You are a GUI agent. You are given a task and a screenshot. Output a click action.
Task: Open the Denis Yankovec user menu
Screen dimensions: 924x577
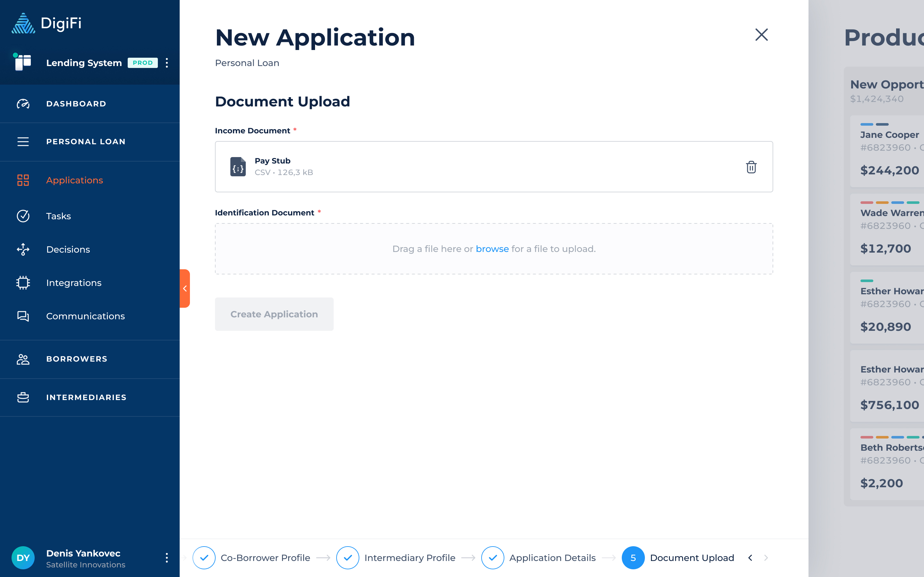click(x=167, y=557)
